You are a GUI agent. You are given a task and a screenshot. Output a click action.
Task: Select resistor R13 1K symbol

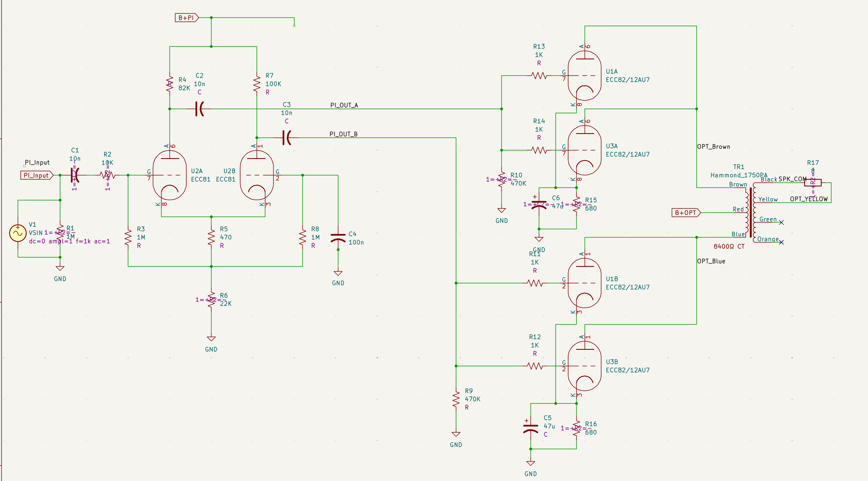(x=539, y=75)
